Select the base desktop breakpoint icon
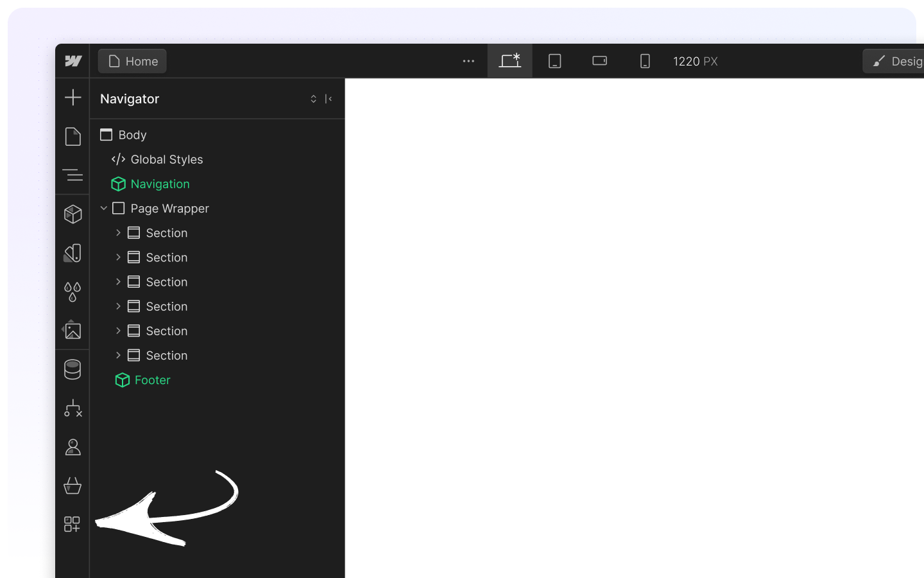924x578 pixels. tap(510, 61)
